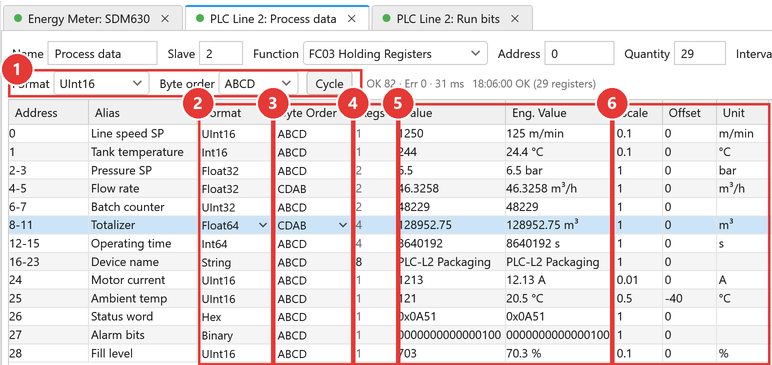This screenshot has width=772, height=365.
Task: Open the Function dropdown FC03 Holding Registers
Action: click(x=395, y=54)
